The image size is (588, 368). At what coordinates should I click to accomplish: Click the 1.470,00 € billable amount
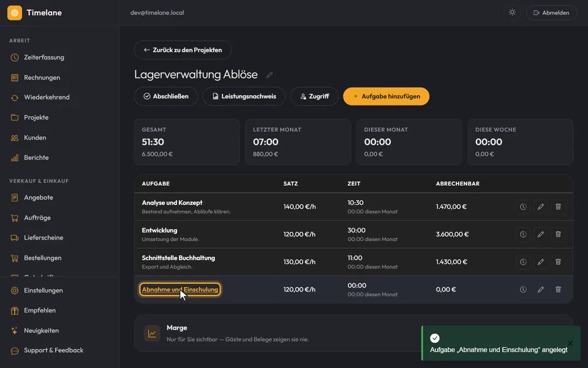[451, 207]
